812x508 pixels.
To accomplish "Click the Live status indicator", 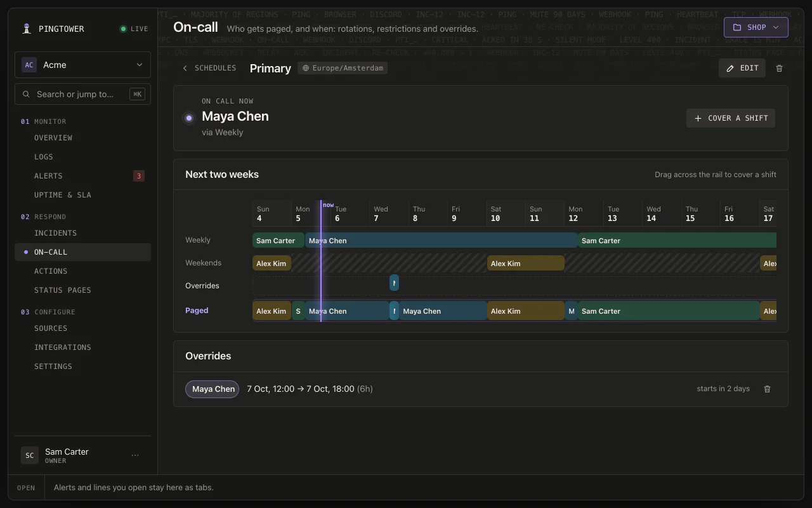I will (x=134, y=29).
